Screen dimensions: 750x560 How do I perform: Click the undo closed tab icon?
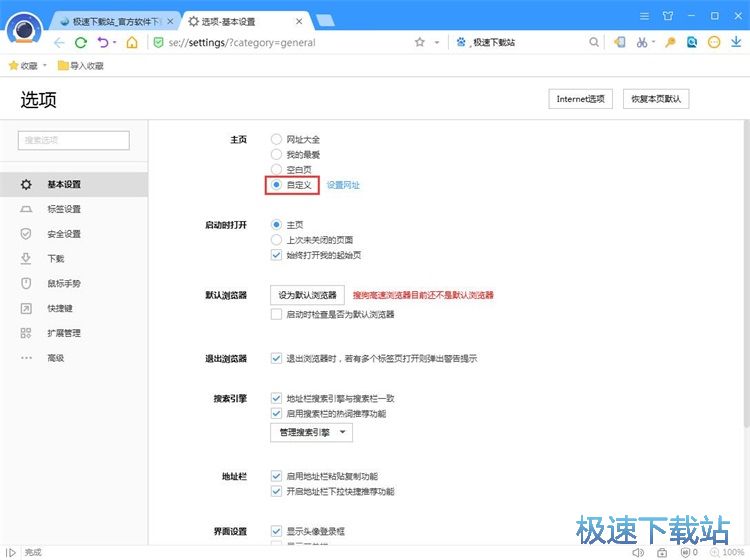point(103,43)
